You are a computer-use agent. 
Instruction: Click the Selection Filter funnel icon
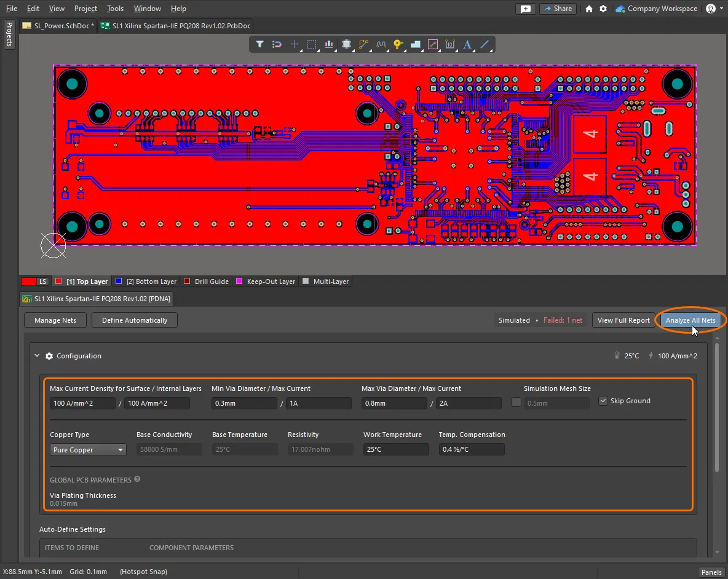pos(259,44)
